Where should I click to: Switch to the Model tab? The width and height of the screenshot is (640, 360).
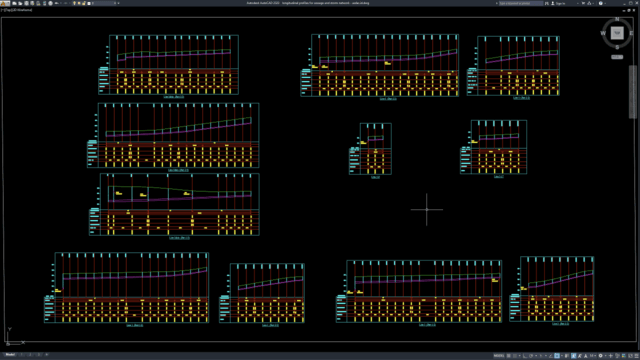[x=10, y=355]
